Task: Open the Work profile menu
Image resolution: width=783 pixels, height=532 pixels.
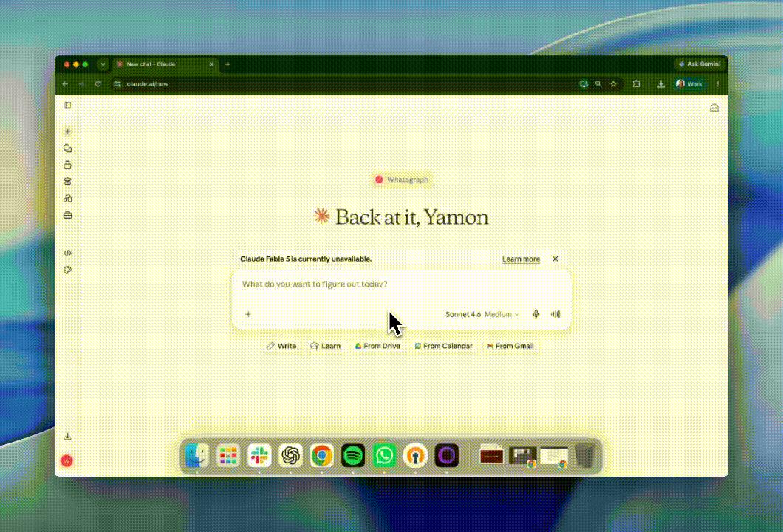Action: [689, 84]
